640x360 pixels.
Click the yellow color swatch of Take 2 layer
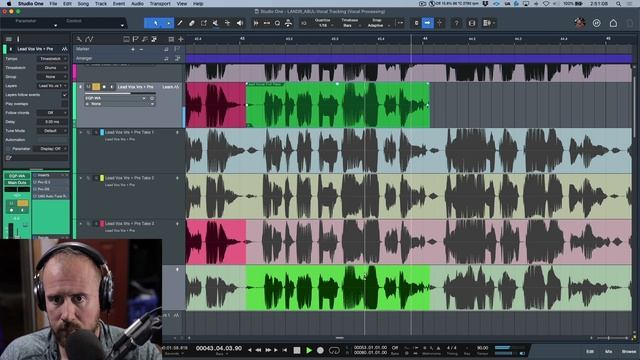coord(102,178)
